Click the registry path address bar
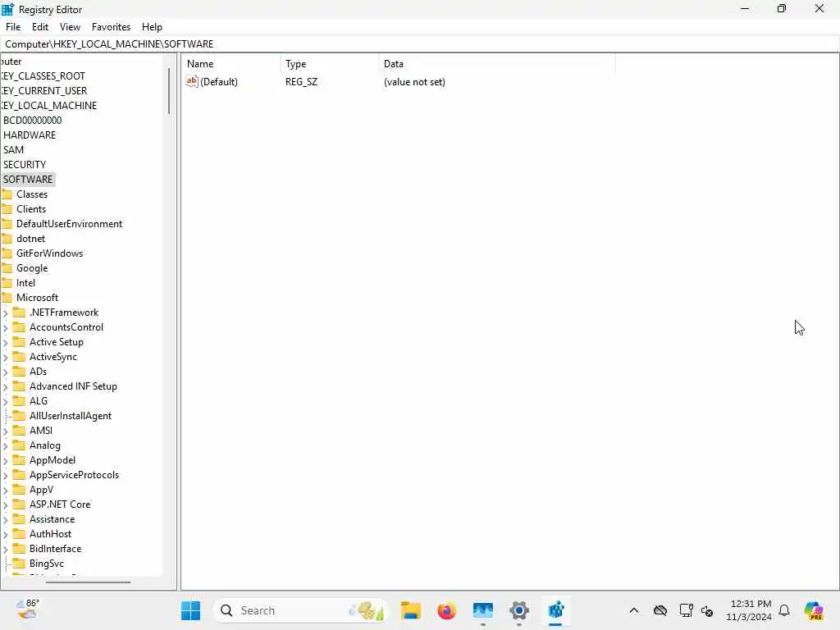Image resolution: width=840 pixels, height=630 pixels. tap(419, 44)
